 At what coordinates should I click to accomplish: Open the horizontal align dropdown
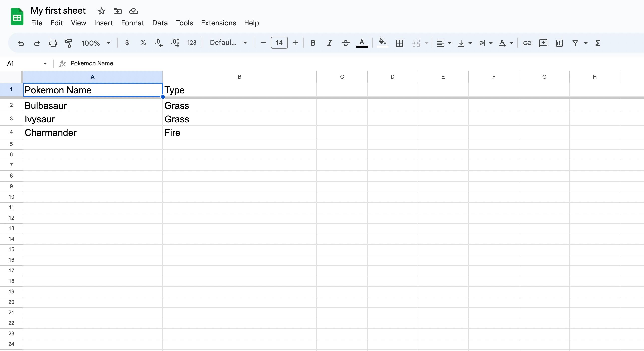click(x=444, y=43)
